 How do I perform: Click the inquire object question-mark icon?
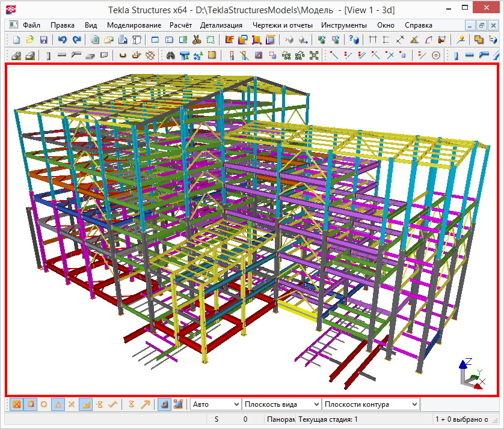(x=354, y=40)
